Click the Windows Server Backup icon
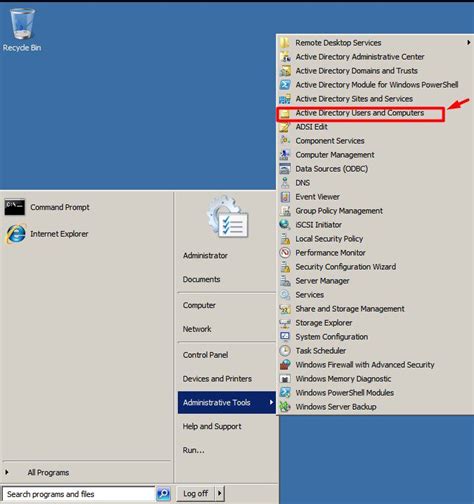 (285, 407)
